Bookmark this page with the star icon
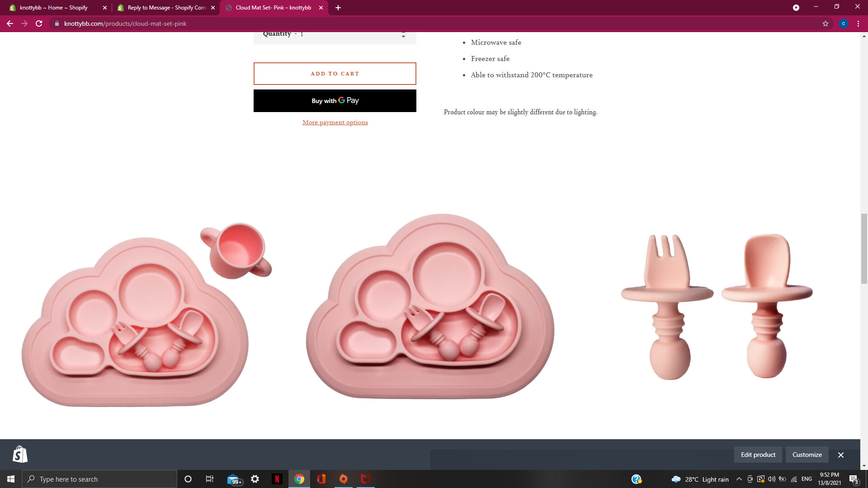The height and width of the screenshot is (488, 868). click(825, 23)
